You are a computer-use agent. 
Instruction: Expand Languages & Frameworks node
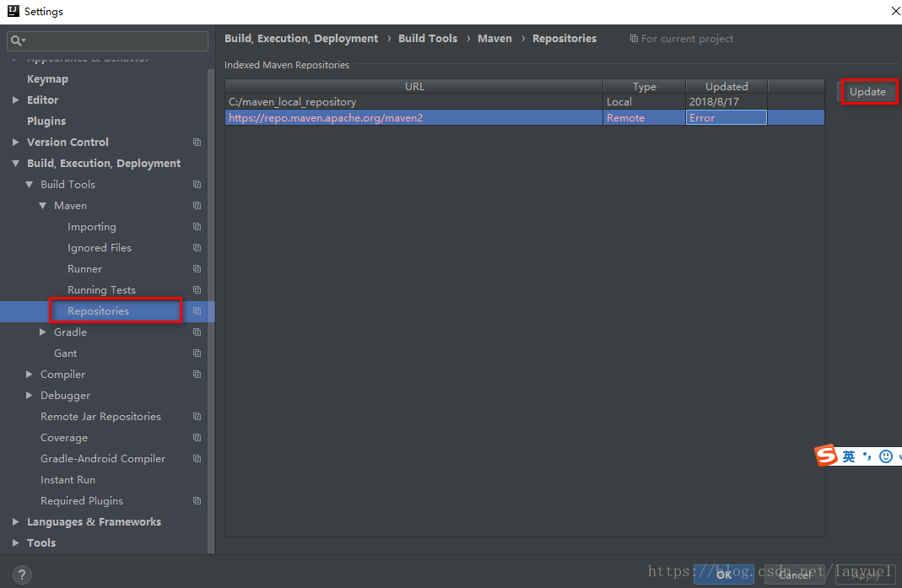coord(15,522)
